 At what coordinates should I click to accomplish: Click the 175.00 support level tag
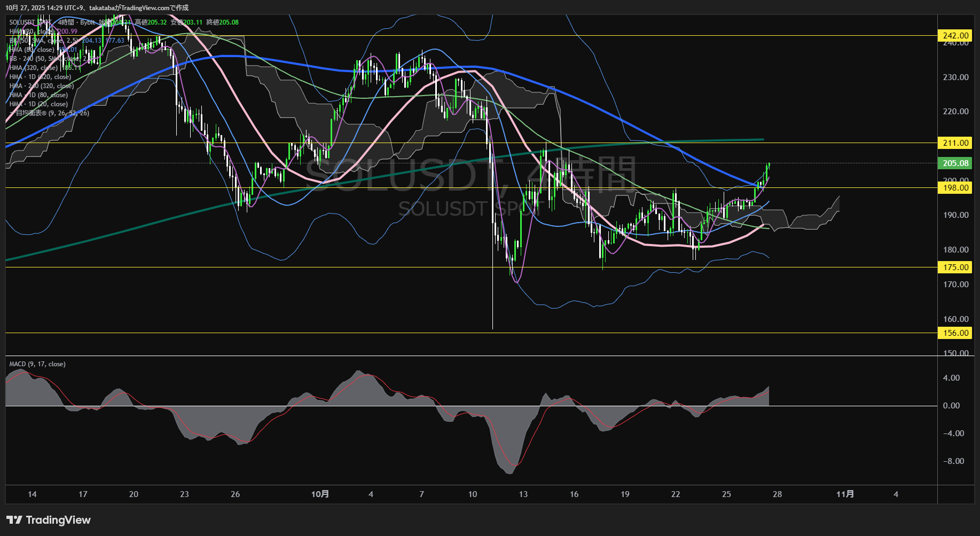point(955,267)
